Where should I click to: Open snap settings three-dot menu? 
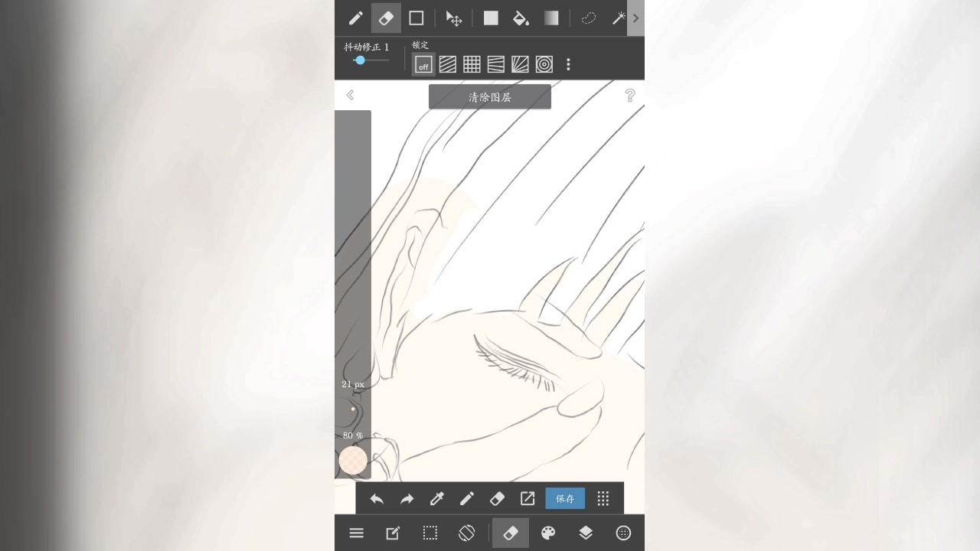coord(568,64)
